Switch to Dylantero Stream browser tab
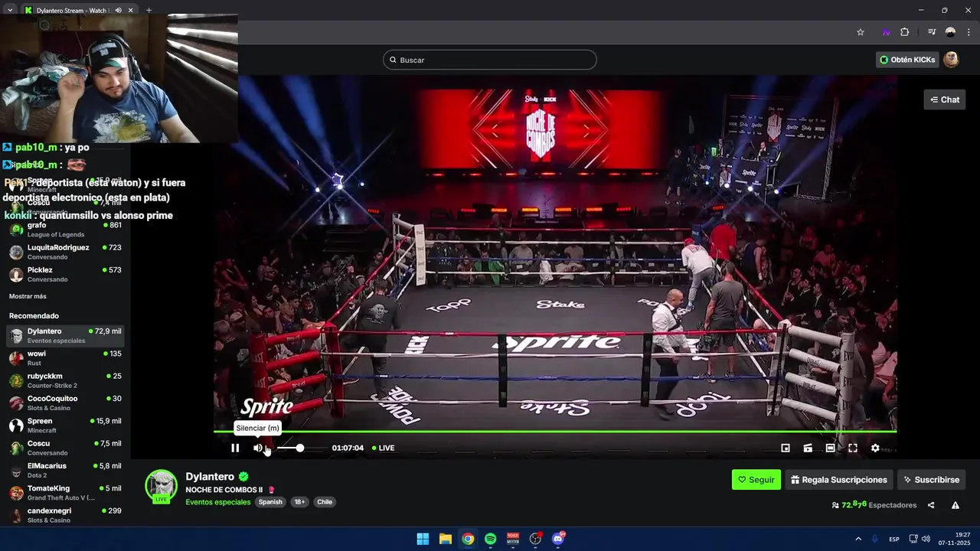The image size is (980, 551). [73, 10]
